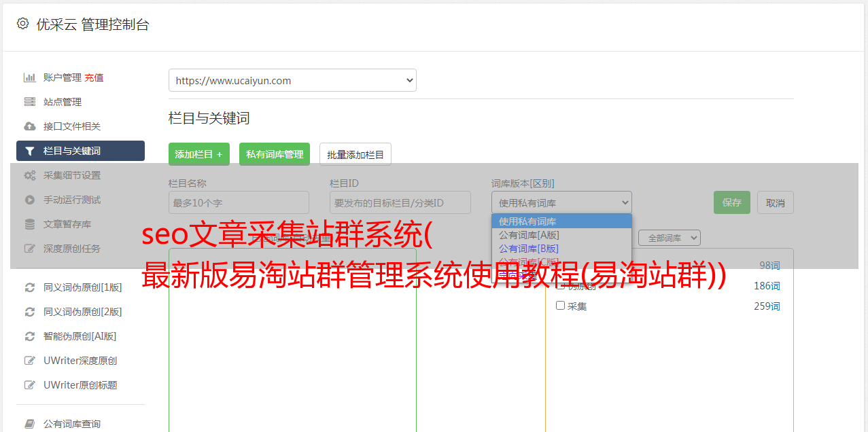Click the refresh icon for 同义词伪原创[2版]
Image resolution: width=868 pixels, height=432 pixels.
click(30, 312)
